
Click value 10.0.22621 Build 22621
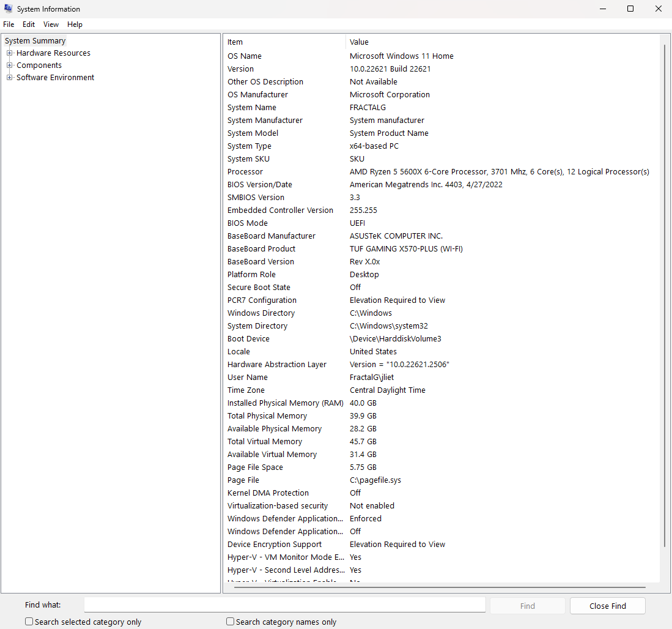coord(390,69)
